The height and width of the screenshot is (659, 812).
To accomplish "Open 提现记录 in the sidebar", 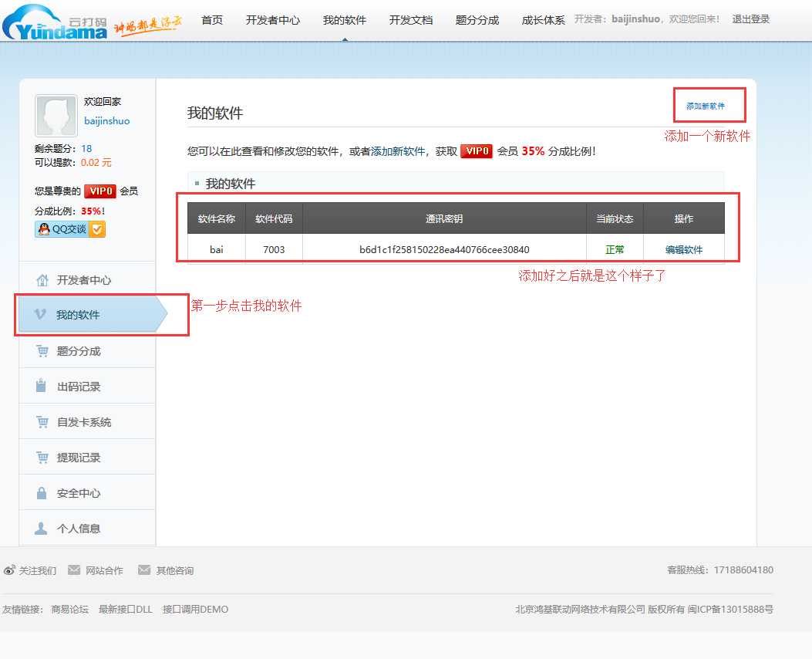I will [x=79, y=458].
